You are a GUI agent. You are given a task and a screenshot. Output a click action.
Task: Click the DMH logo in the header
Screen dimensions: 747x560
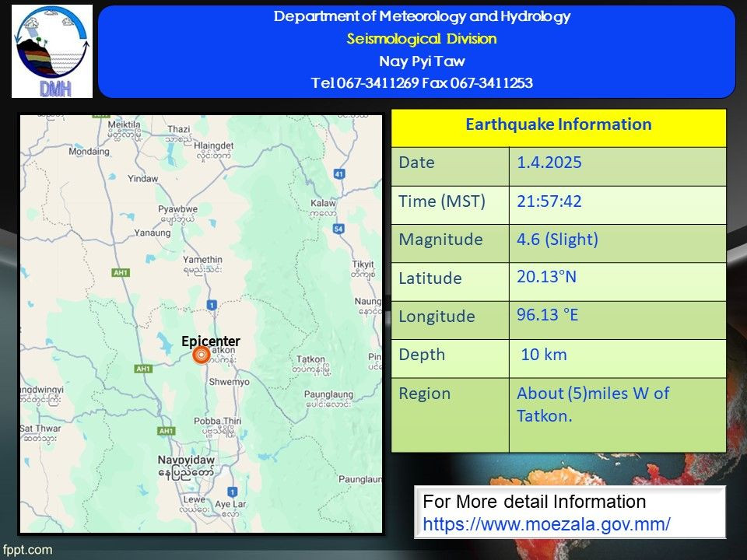[52, 51]
